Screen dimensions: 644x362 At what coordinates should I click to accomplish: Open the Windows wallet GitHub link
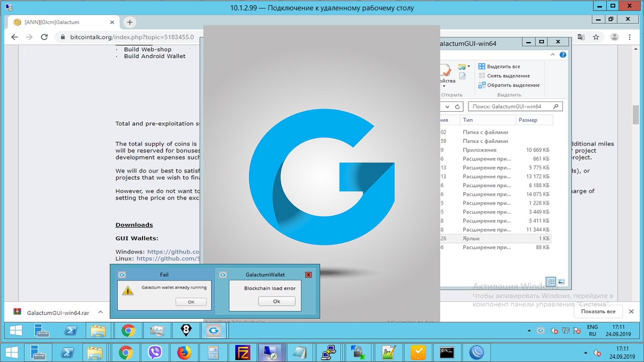pyautogui.click(x=174, y=252)
